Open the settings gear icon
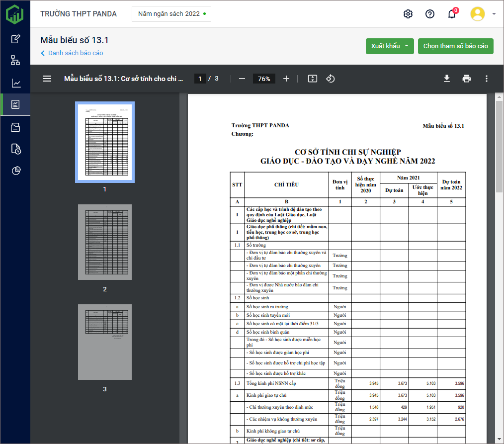Viewport: 504px width, 444px height. click(408, 14)
